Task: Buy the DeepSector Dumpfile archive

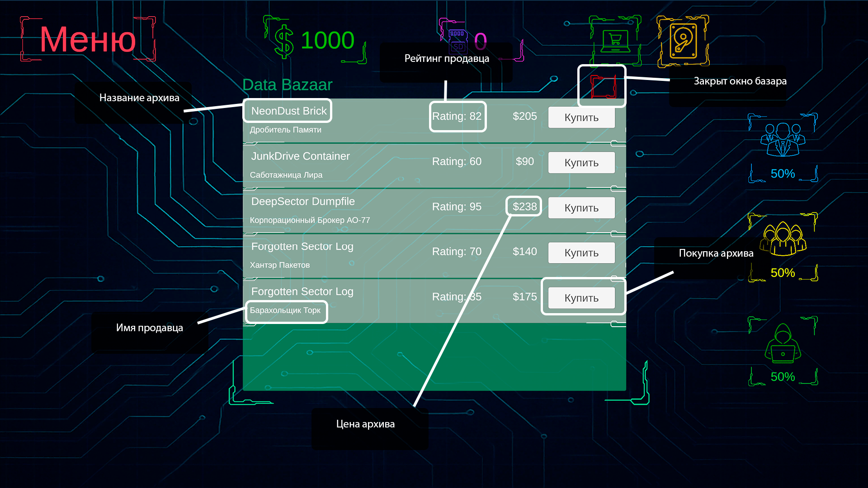Action: pos(581,208)
